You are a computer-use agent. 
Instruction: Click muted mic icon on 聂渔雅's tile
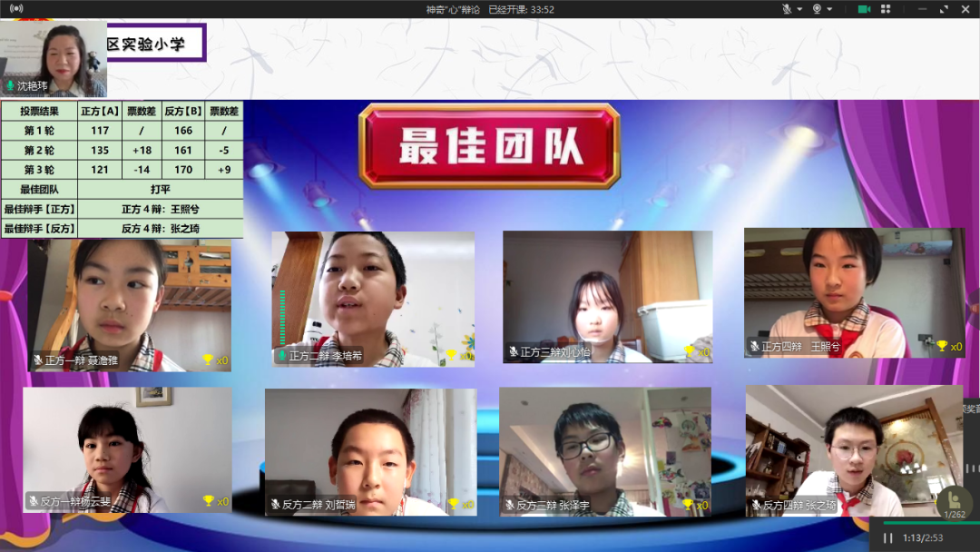coord(38,360)
